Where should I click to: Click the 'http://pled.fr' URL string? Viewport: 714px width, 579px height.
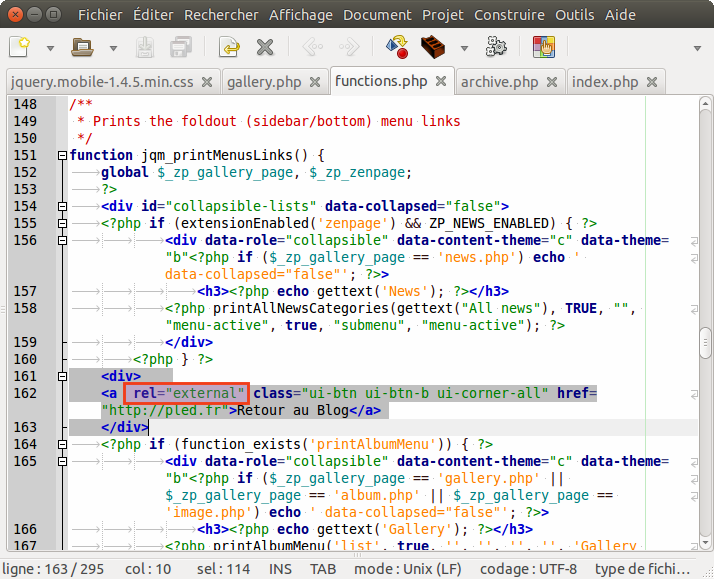pyautogui.click(x=165, y=410)
